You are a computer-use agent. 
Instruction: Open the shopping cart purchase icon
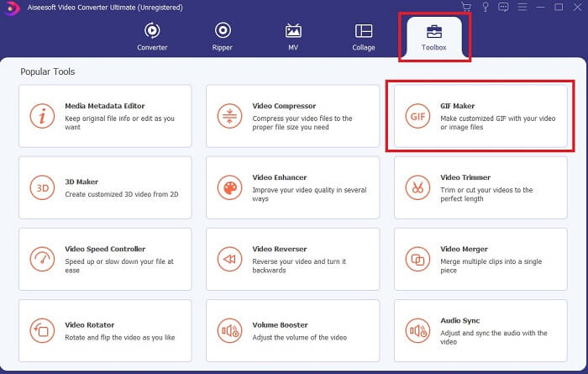[x=466, y=7]
